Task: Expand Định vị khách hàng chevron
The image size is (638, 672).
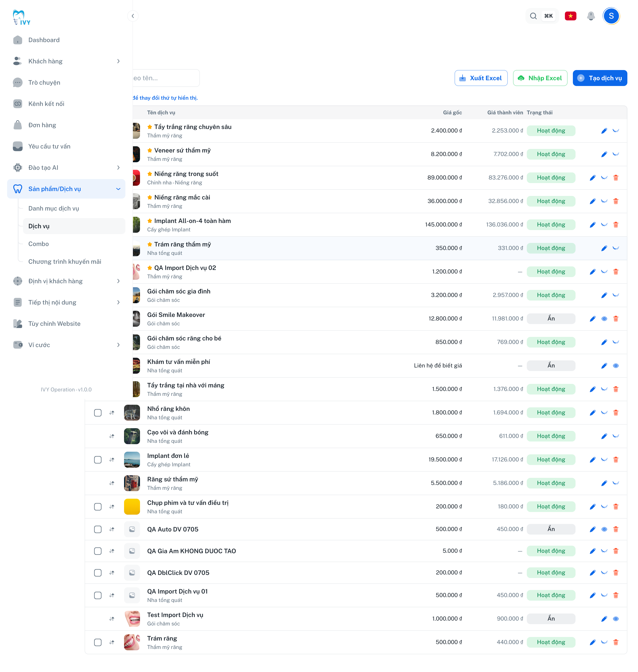Action: coord(118,281)
